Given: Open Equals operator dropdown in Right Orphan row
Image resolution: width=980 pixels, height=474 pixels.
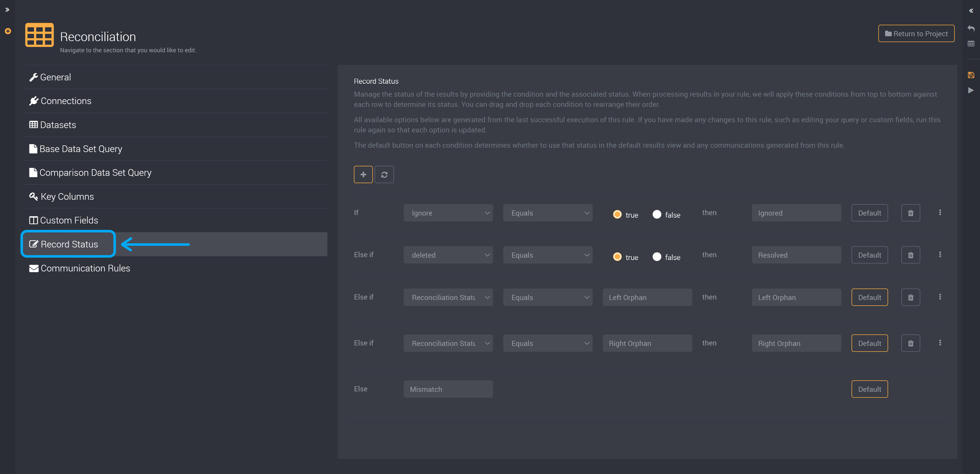Looking at the screenshot, I should pos(548,343).
